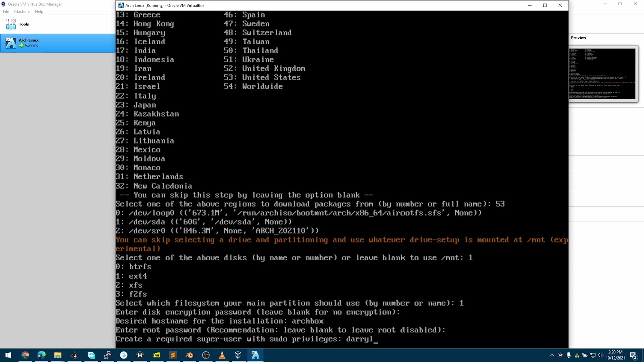The width and height of the screenshot is (644, 362).
Task: Click the '32: New Caledonia' entry
Action: click(x=153, y=186)
